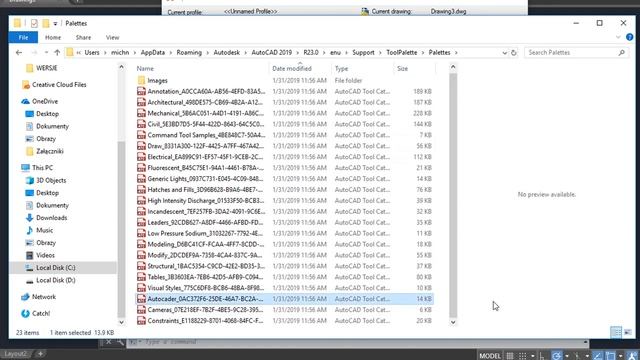Select Support in the address path
The image size is (640, 360).
tap(363, 53)
